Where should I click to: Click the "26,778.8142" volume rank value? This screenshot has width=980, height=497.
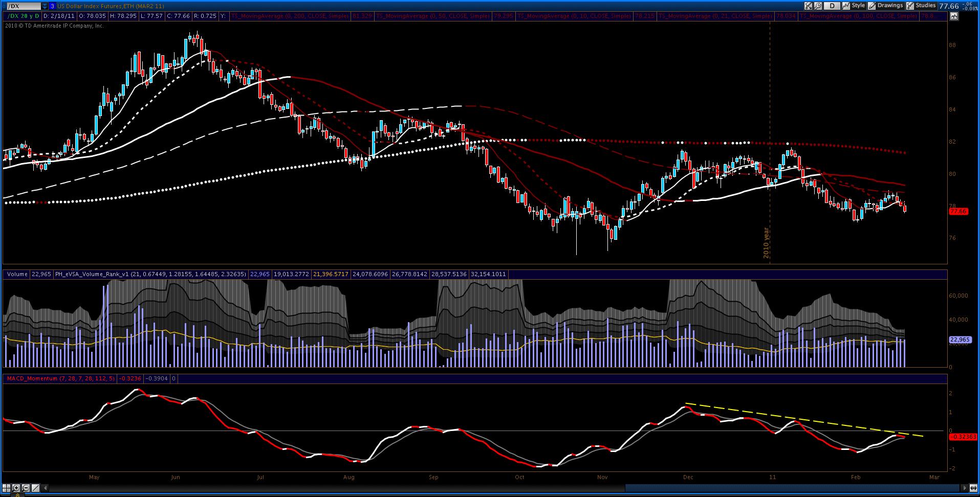click(409, 274)
